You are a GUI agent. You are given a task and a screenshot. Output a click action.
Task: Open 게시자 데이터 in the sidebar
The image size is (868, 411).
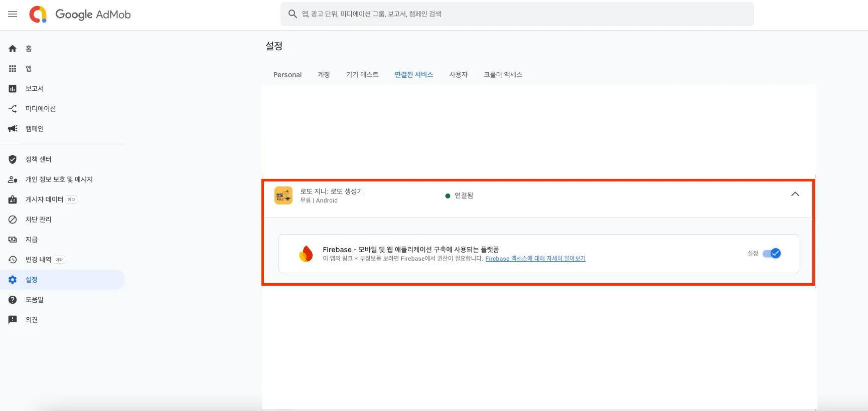(x=45, y=199)
